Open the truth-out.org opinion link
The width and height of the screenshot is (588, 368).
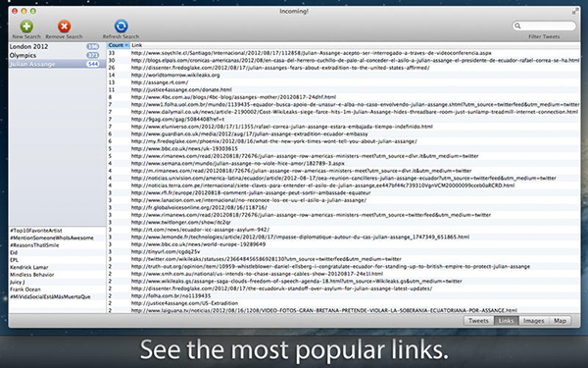[331, 266]
